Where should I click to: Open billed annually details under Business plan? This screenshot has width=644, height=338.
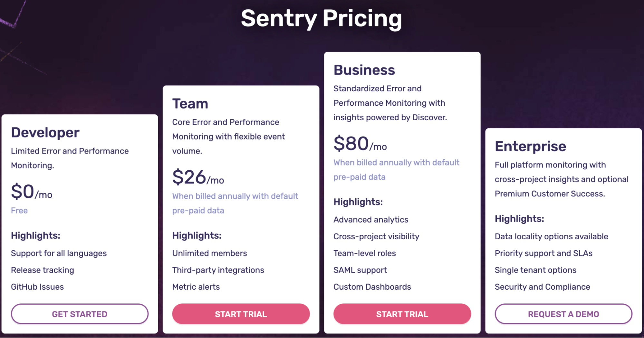pos(396,169)
